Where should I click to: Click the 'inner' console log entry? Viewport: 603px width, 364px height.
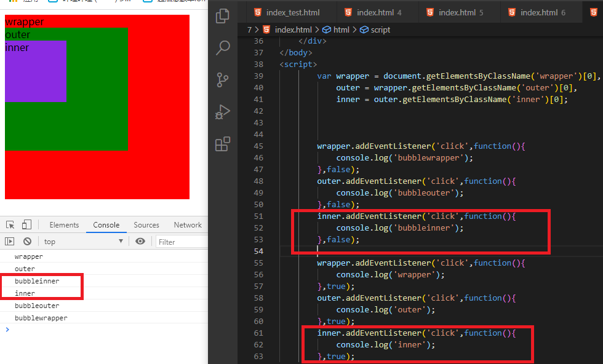[x=25, y=293]
